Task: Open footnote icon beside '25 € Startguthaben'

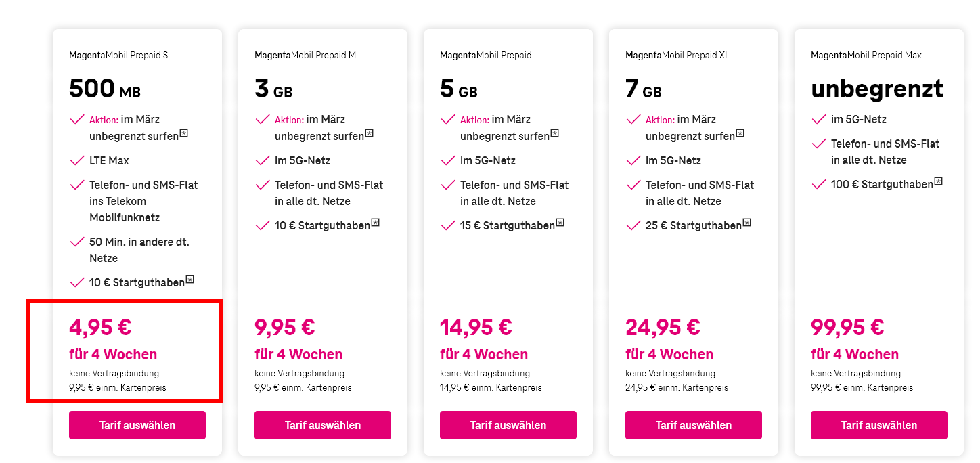Action: click(747, 223)
